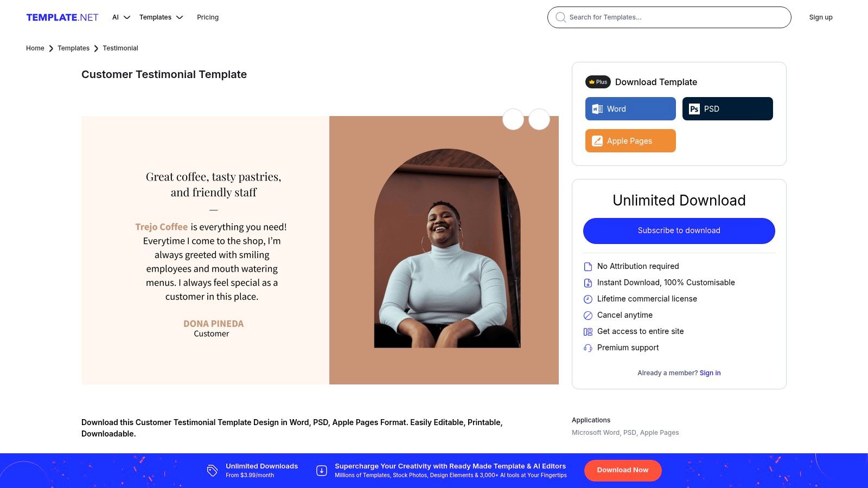Click the price tag icon in banner

tap(212, 471)
